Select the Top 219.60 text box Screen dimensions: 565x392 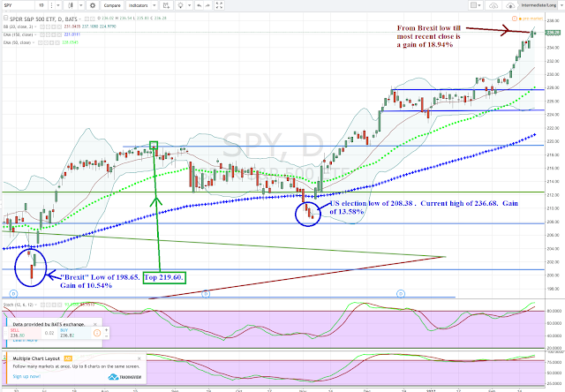(164, 277)
